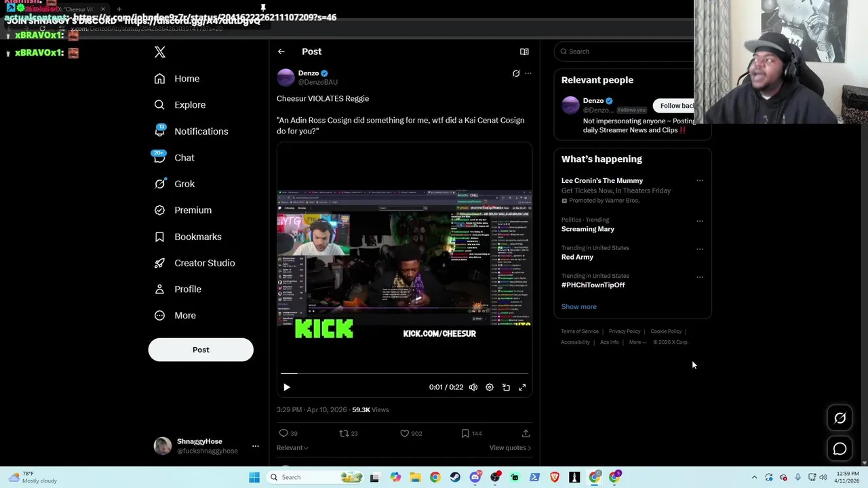Open PowerShell from the taskbar
This screenshot has width=868, height=488.
click(534, 477)
